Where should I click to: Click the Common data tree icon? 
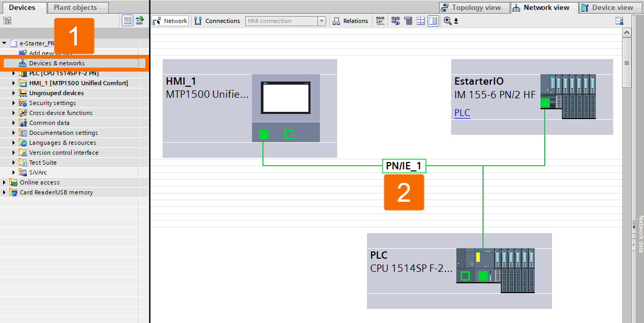point(22,123)
